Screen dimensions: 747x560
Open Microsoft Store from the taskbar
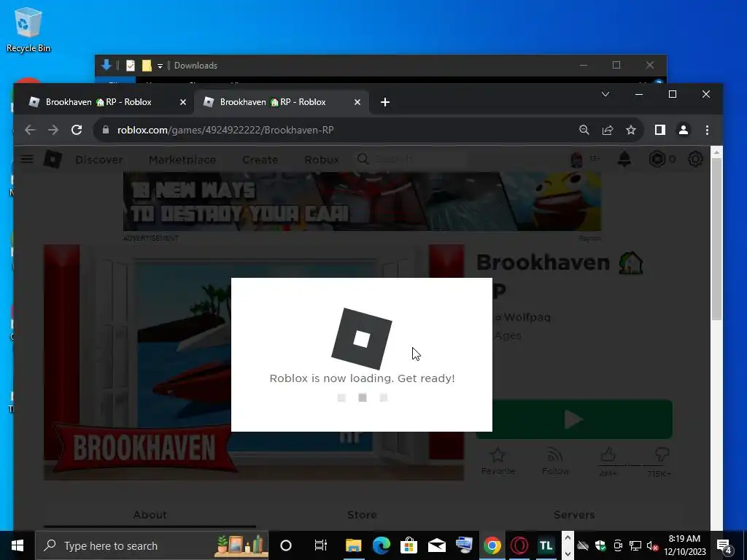pyautogui.click(x=409, y=545)
